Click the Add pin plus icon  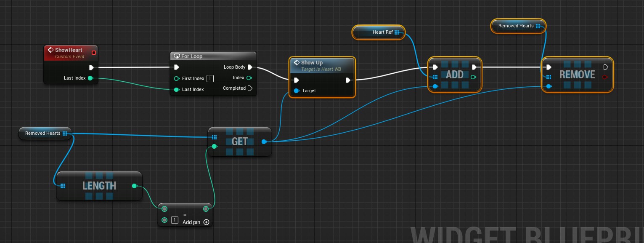(x=206, y=222)
